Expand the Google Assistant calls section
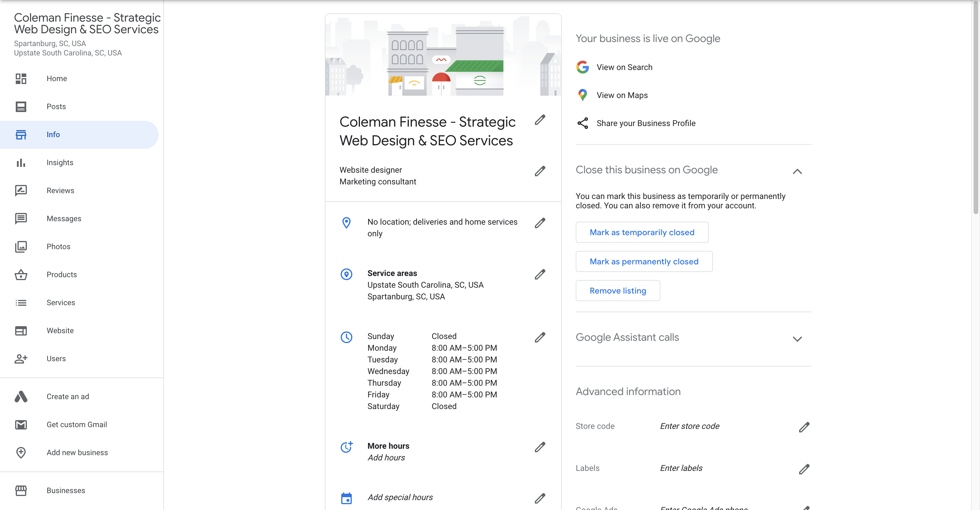Viewport: 980px width, 510px height. click(797, 339)
